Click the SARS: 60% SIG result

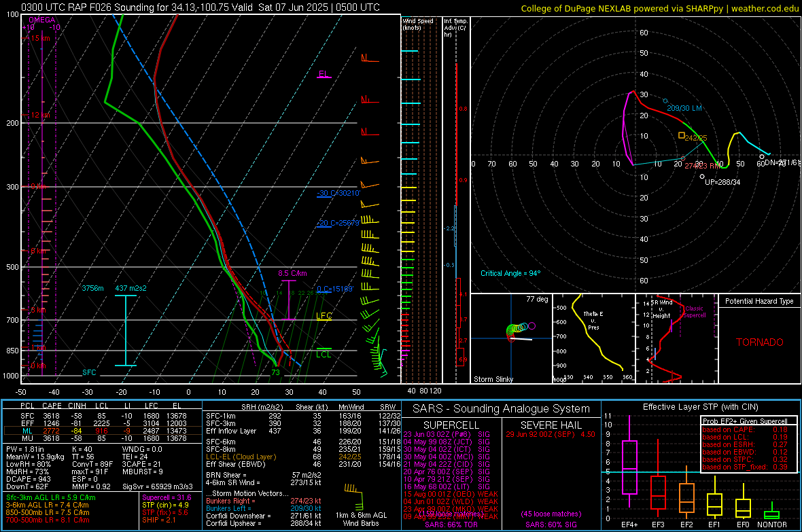click(x=551, y=525)
